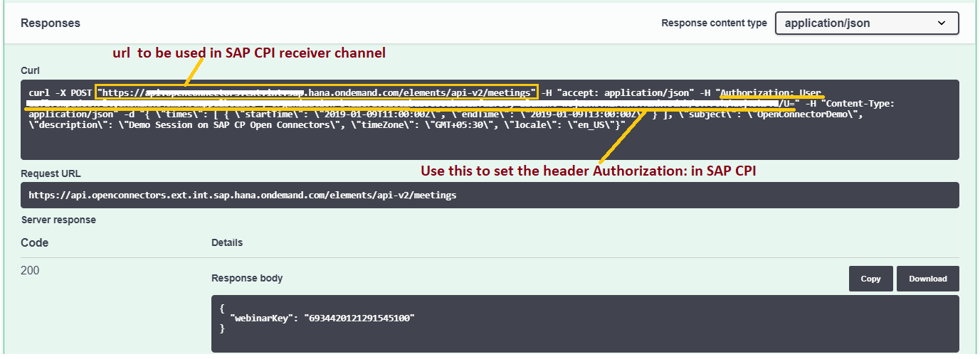
Task: Click the Responses section heading
Action: point(51,23)
